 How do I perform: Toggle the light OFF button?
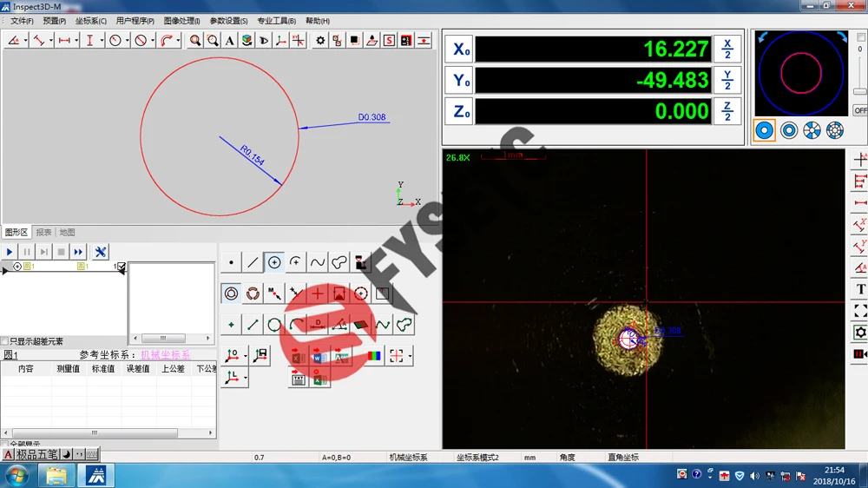coord(860,110)
